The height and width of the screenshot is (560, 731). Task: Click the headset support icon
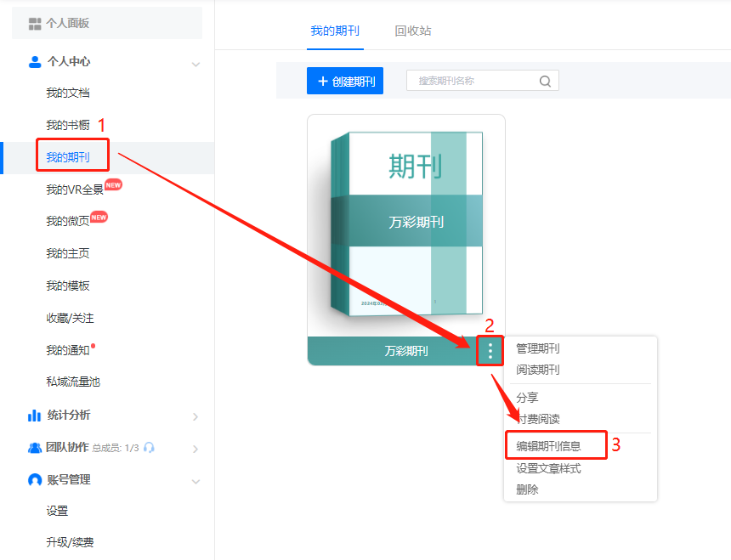(x=150, y=448)
